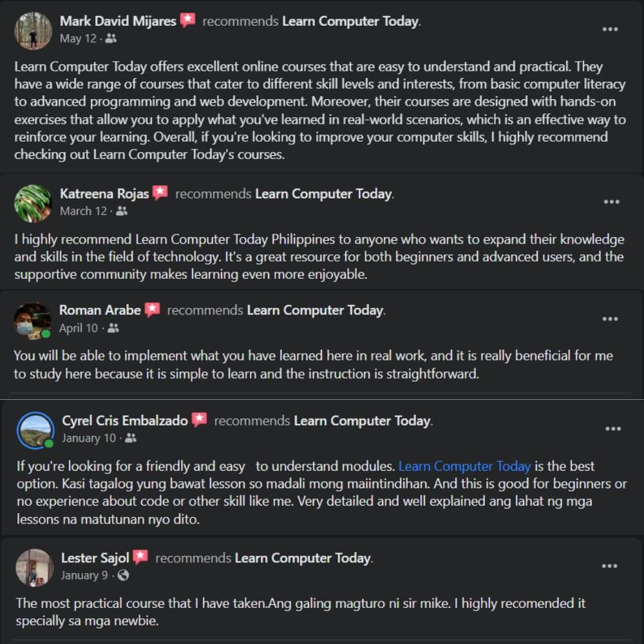Click the recommendation badge beside Mark David Mijares
644x644 pixels.
[x=187, y=21]
